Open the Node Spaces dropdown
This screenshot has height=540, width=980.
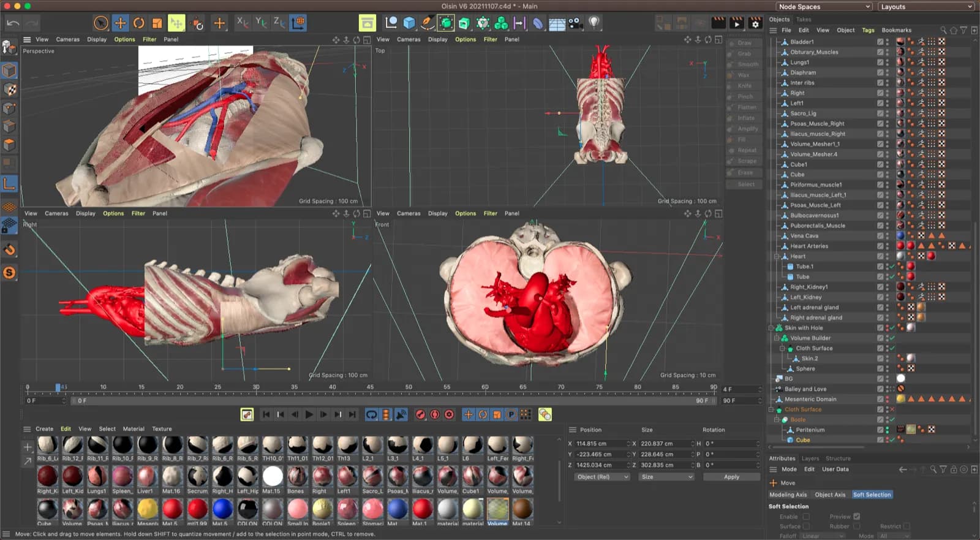(824, 7)
